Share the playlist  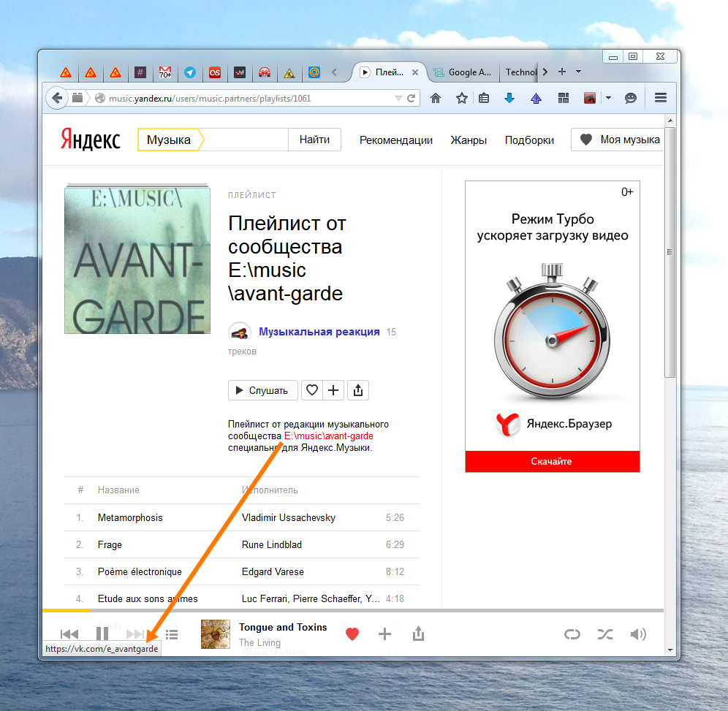358,390
